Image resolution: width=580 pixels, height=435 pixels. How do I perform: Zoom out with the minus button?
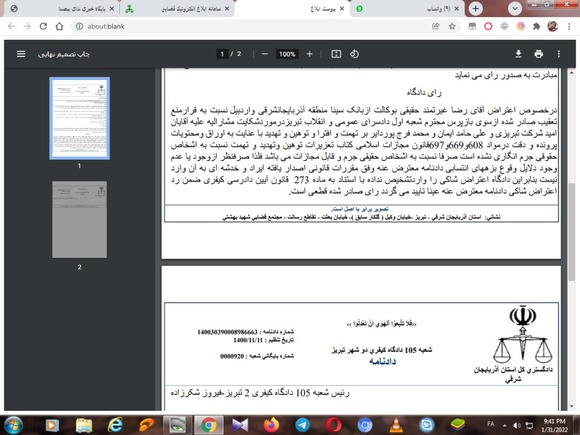coord(264,54)
